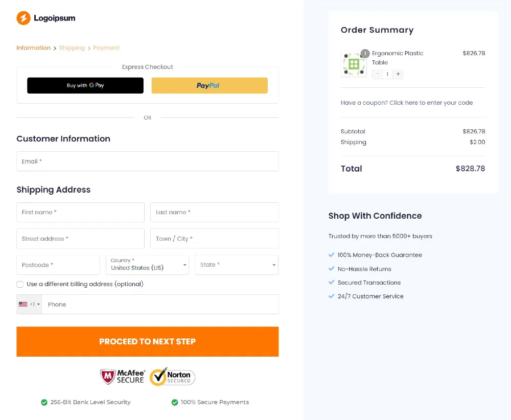Image resolution: width=511 pixels, height=420 pixels.
Task: Check out with the PayPal button
Action: point(210,85)
